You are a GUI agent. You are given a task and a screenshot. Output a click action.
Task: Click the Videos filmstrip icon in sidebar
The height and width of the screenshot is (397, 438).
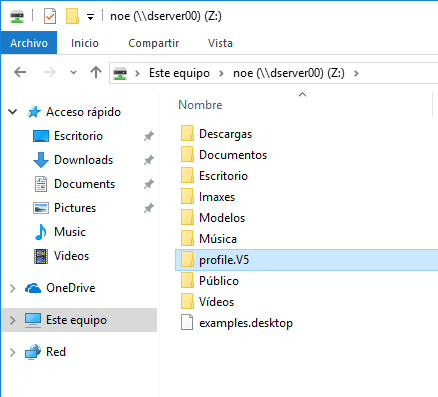click(x=41, y=256)
